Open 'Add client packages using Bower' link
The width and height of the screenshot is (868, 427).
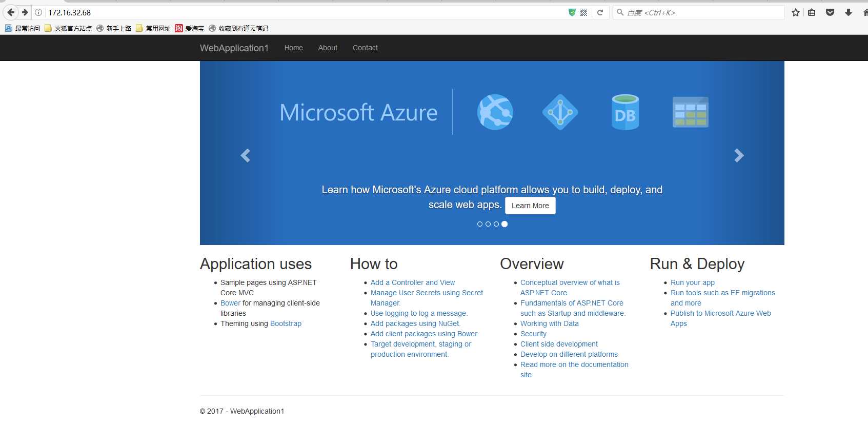tap(425, 334)
